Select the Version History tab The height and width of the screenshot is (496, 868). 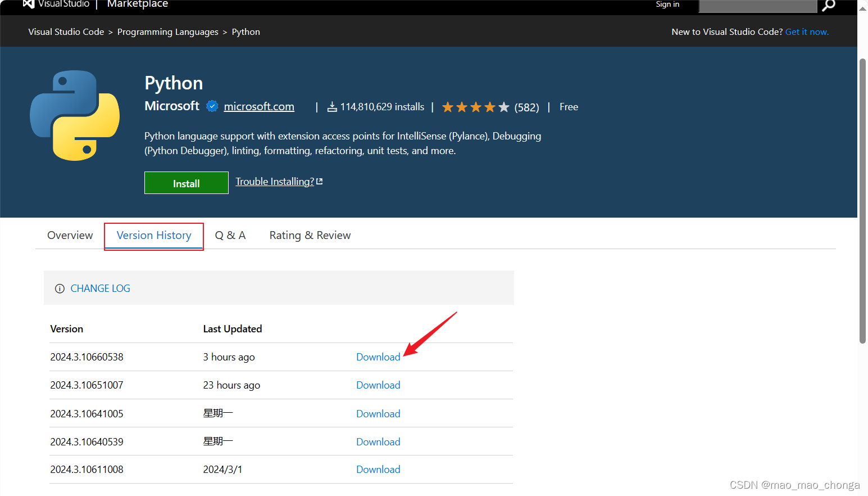(154, 235)
